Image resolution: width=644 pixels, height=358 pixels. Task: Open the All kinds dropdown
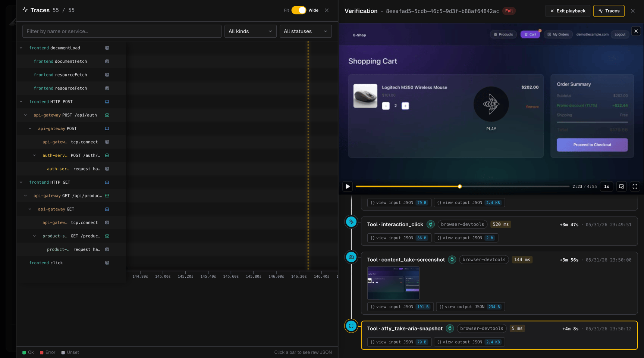[250, 31]
